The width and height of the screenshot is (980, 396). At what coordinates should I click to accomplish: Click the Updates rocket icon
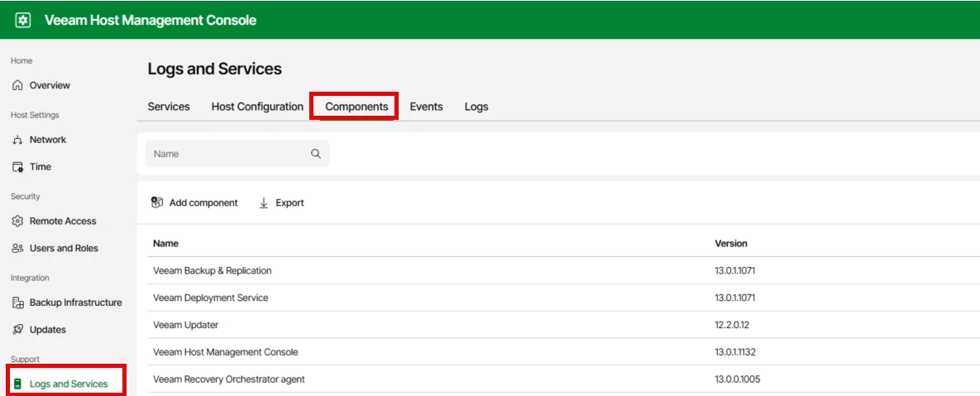pyautogui.click(x=17, y=329)
